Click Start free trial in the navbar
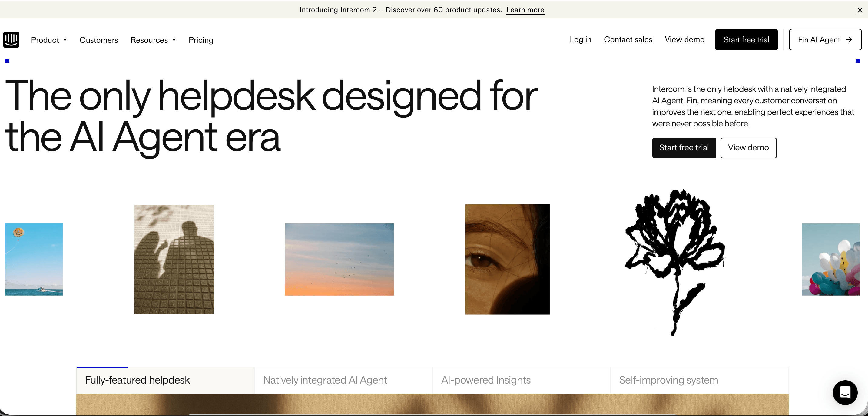This screenshot has width=868, height=416. click(x=746, y=39)
